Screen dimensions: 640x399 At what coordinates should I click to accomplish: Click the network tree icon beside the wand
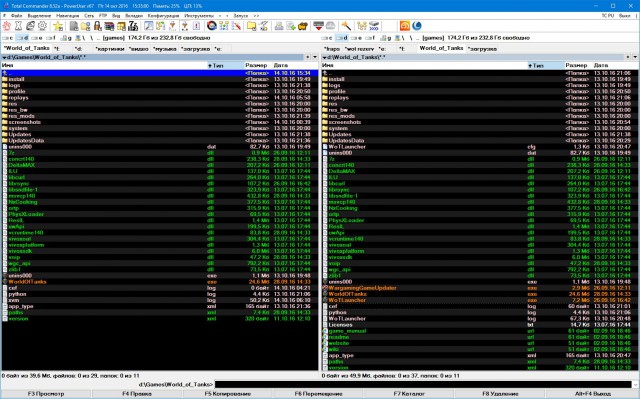point(362,26)
